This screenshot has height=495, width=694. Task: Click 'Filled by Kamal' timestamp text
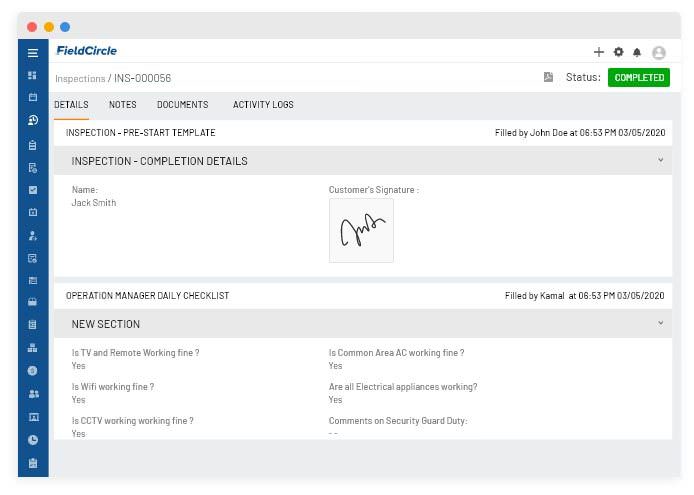pos(584,296)
